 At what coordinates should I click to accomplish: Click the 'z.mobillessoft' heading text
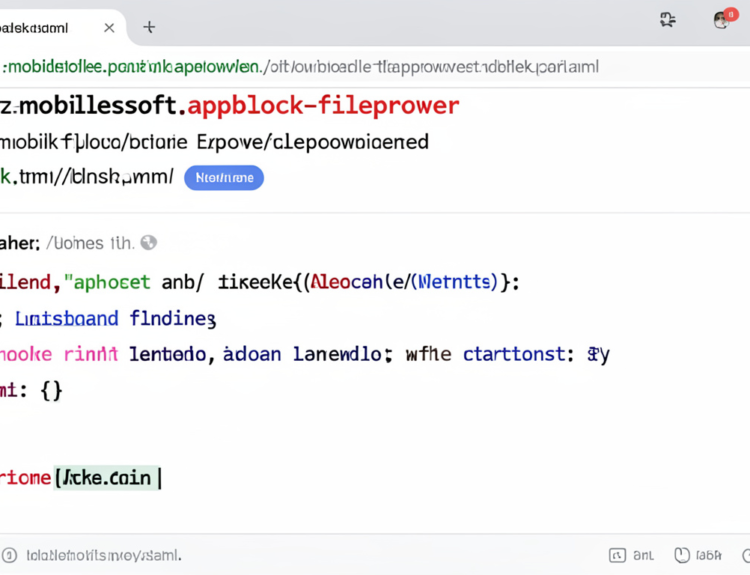click(89, 106)
